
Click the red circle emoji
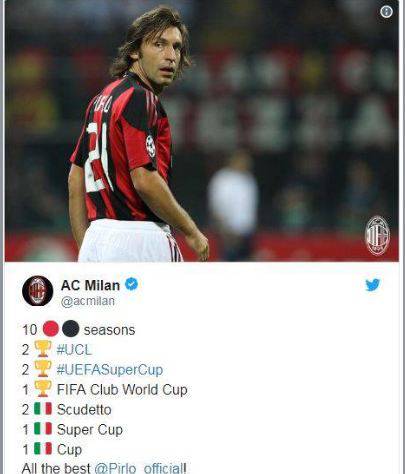(51, 329)
